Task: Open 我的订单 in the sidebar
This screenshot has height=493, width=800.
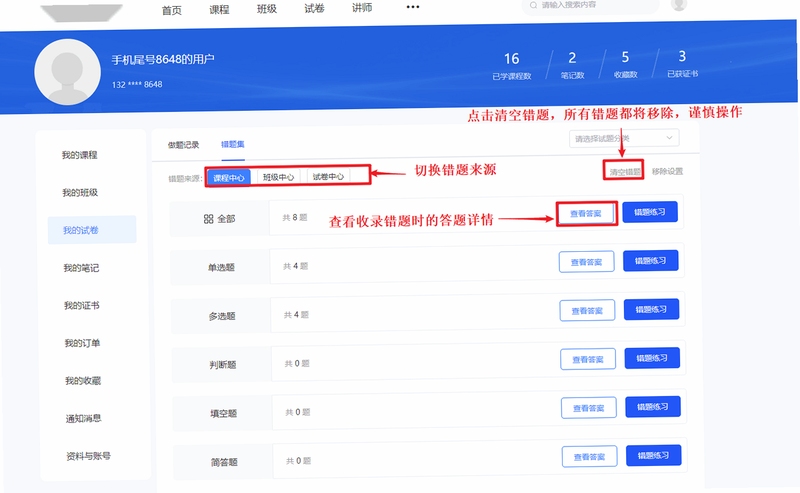Action: 82,343
